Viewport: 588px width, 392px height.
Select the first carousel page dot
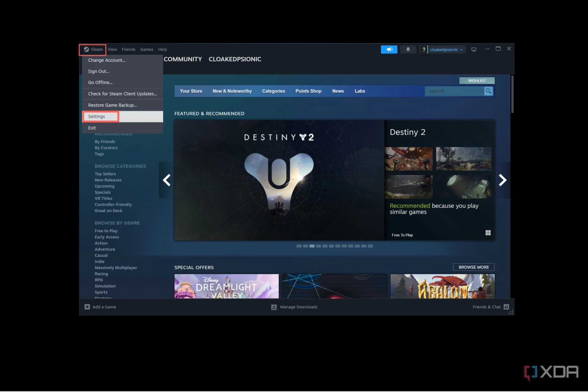[x=299, y=246]
